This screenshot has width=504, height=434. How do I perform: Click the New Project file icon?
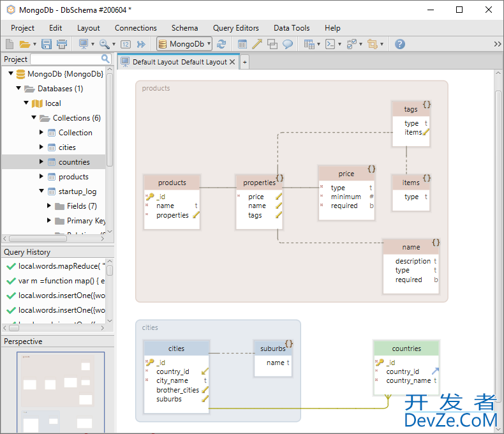10,44
